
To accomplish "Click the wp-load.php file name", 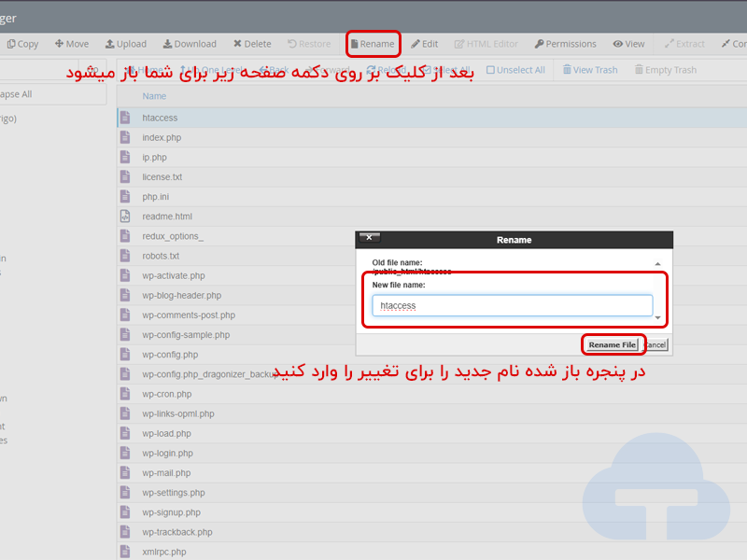I will 166,434.
